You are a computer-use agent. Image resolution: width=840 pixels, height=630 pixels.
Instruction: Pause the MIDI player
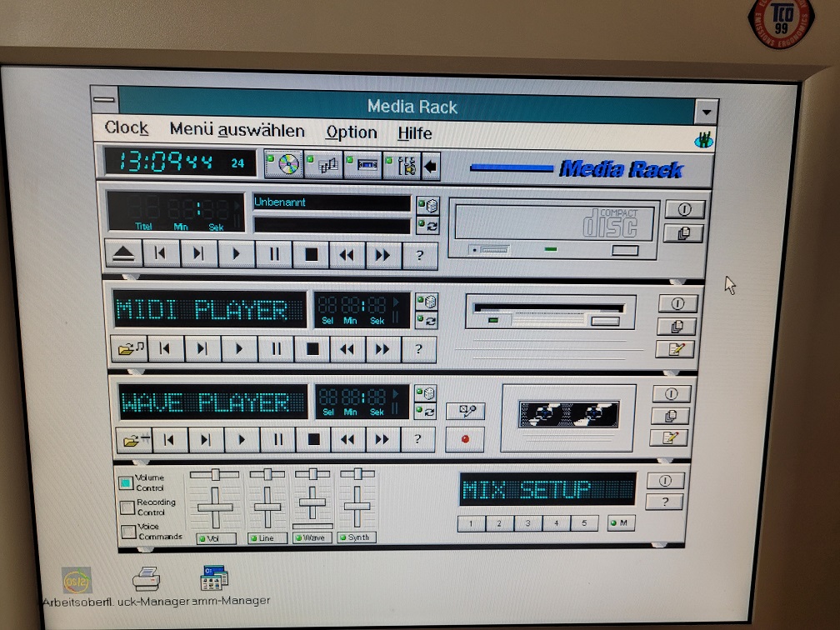275,349
